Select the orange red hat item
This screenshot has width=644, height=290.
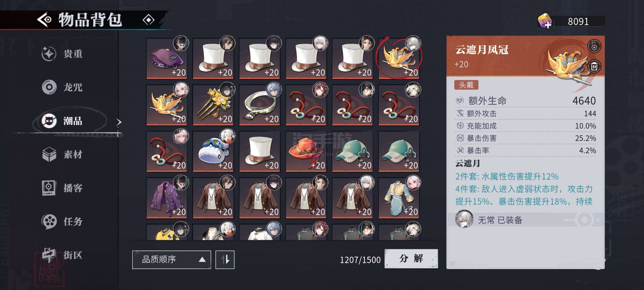pyautogui.click(x=306, y=151)
